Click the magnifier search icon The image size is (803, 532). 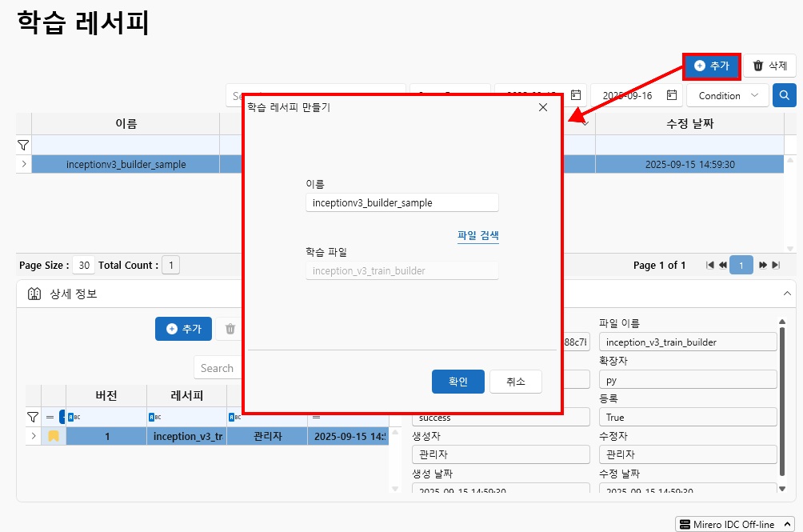click(784, 95)
